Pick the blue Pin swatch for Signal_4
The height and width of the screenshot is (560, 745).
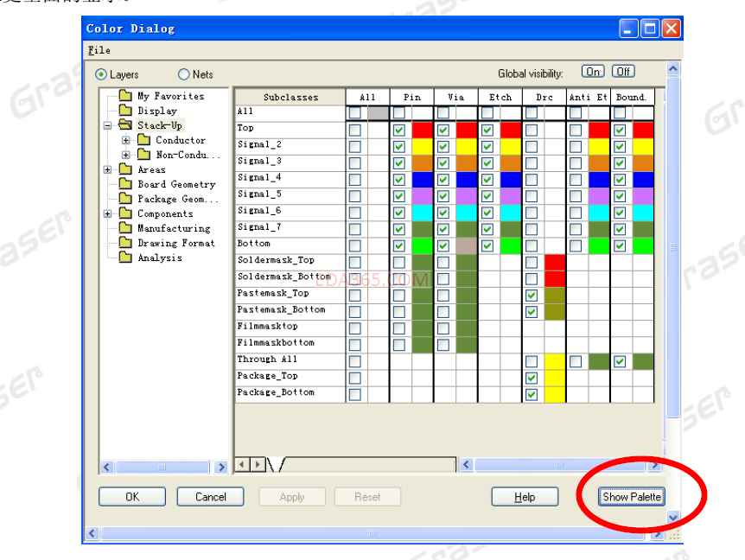point(423,180)
